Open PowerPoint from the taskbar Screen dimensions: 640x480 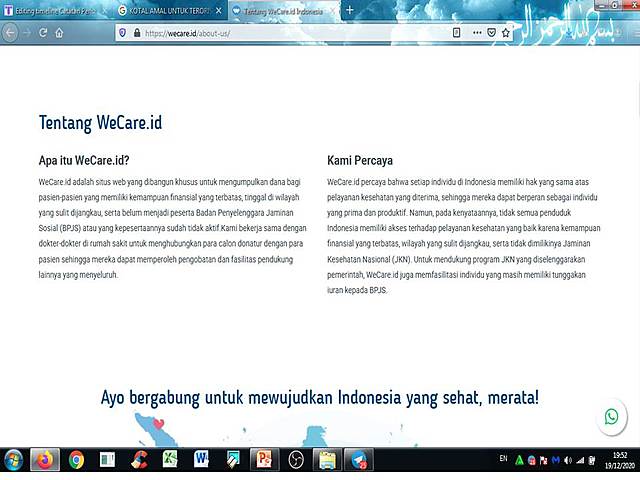pos(264,460)
